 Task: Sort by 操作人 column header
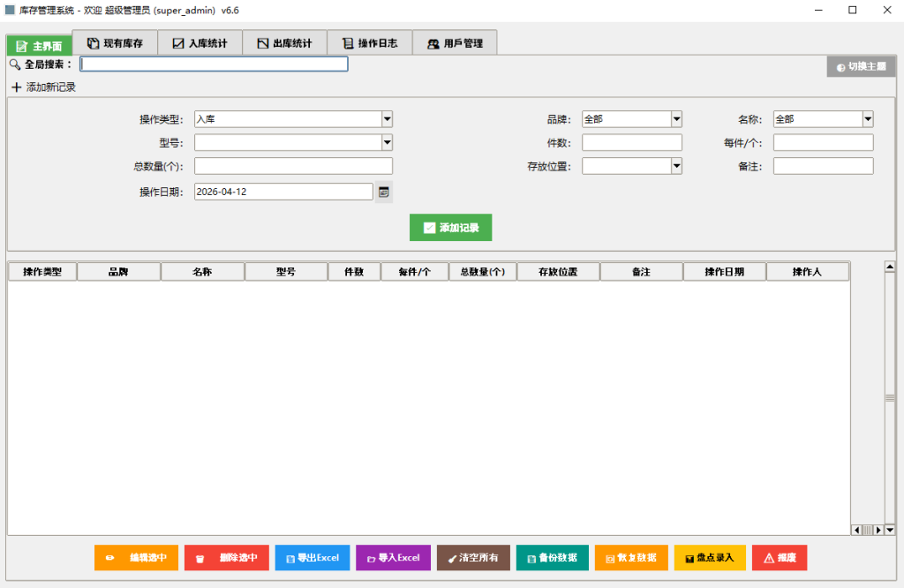[807, 272]
